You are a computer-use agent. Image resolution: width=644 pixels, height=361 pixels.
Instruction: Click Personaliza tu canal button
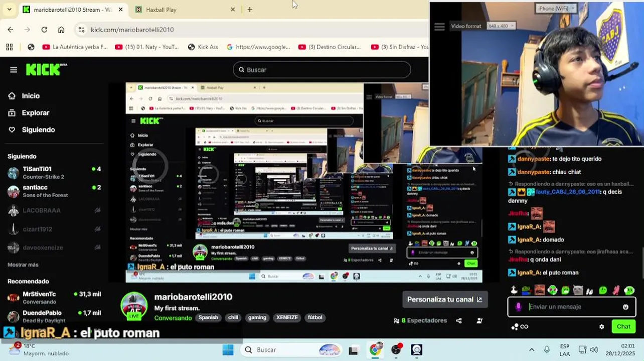[444, 299]
